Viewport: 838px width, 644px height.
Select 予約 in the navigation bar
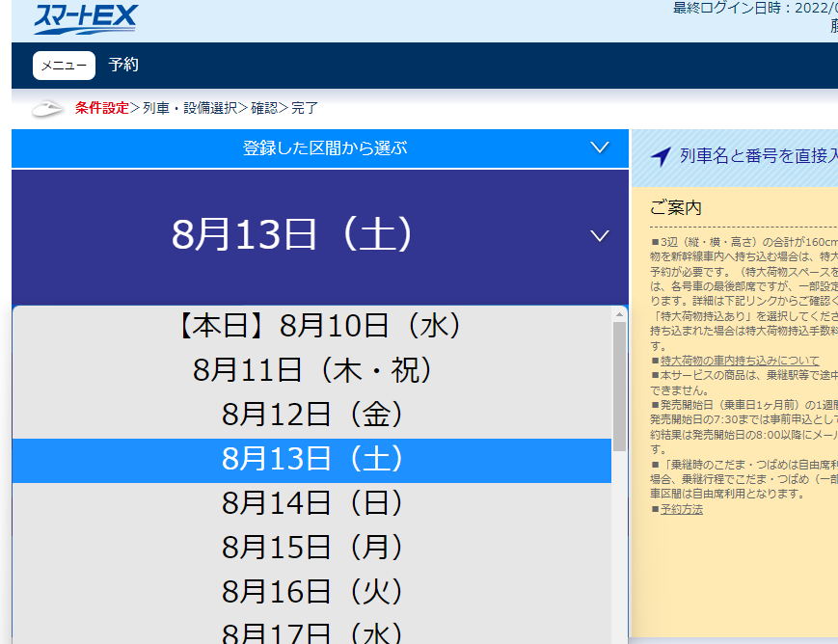[x=123, y=65]
